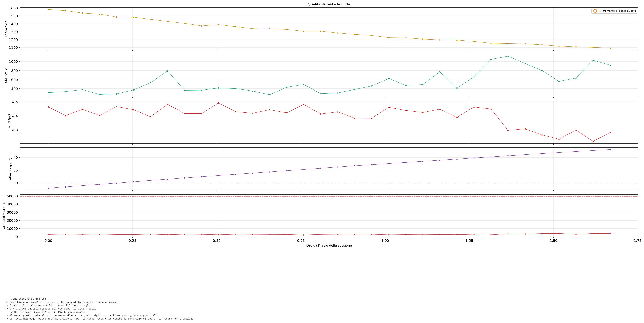Viewport: 644px width, 323px height.
Task: Select the 4.3 tick on FWHM axis
Action: pyautogui.click(x=15, y=130)
